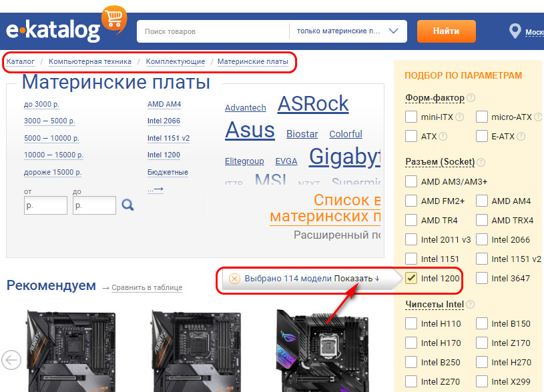The image size is (544, 392).
Task: Toggle the micro-ATX checkbox
Action: [x=482, y=117]
